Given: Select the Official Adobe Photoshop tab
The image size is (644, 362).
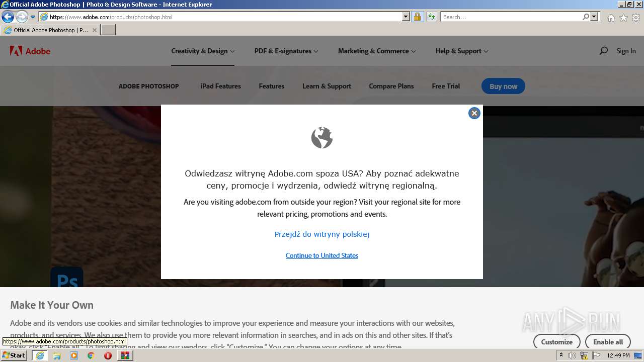Looking at the screenshot, I should pos(49,30).
